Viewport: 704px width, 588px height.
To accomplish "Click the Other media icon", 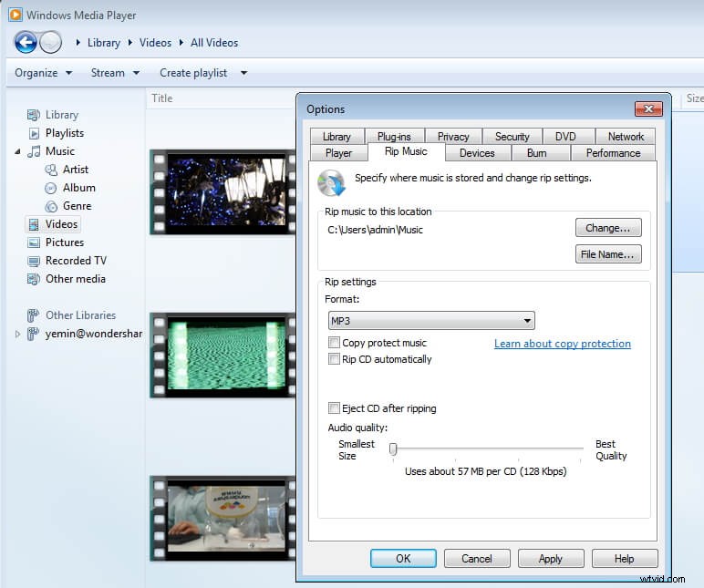I will pos(34,279).
